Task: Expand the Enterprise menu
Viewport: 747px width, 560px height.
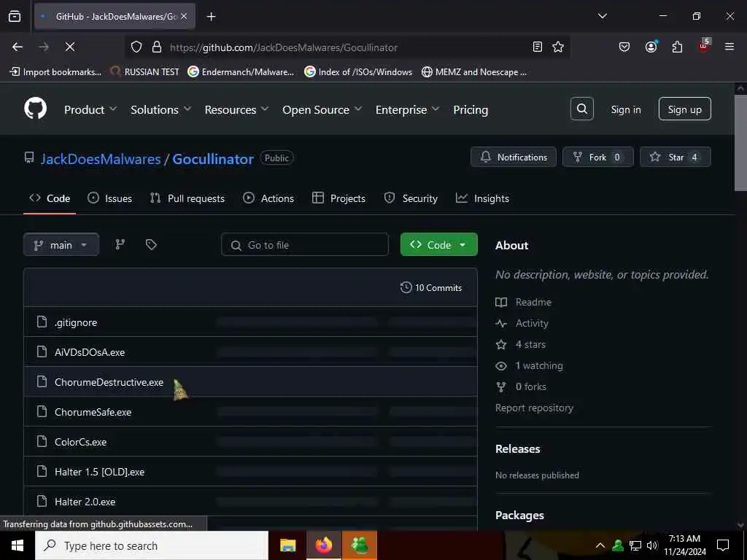Action: (407, 109)
